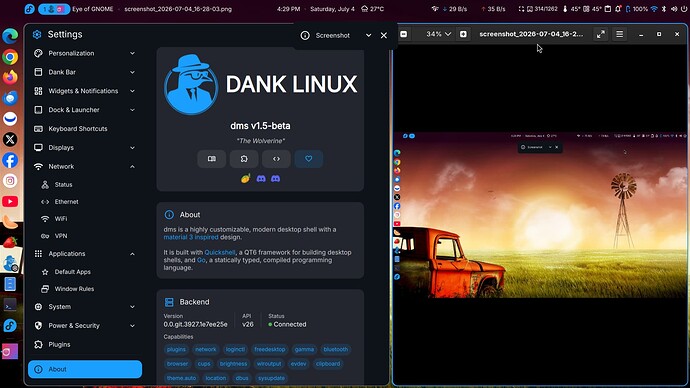Open the docs book icon button

tap(212, 159)
